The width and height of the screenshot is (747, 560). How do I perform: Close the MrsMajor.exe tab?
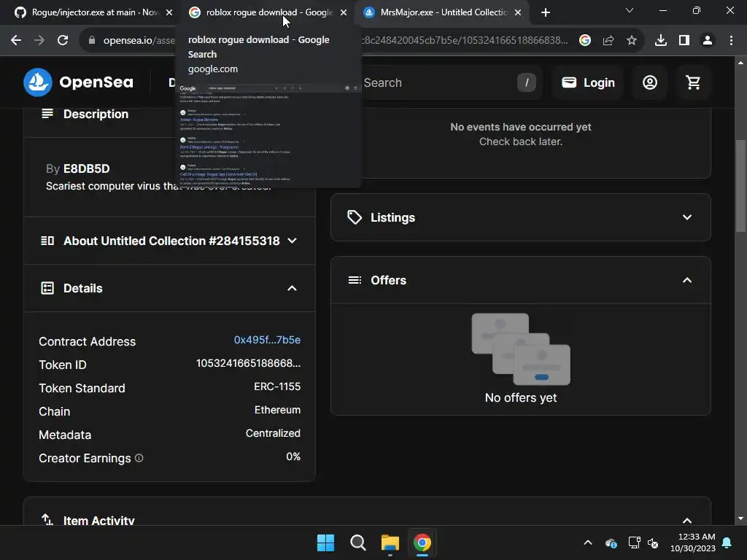[x=518, y=12]
